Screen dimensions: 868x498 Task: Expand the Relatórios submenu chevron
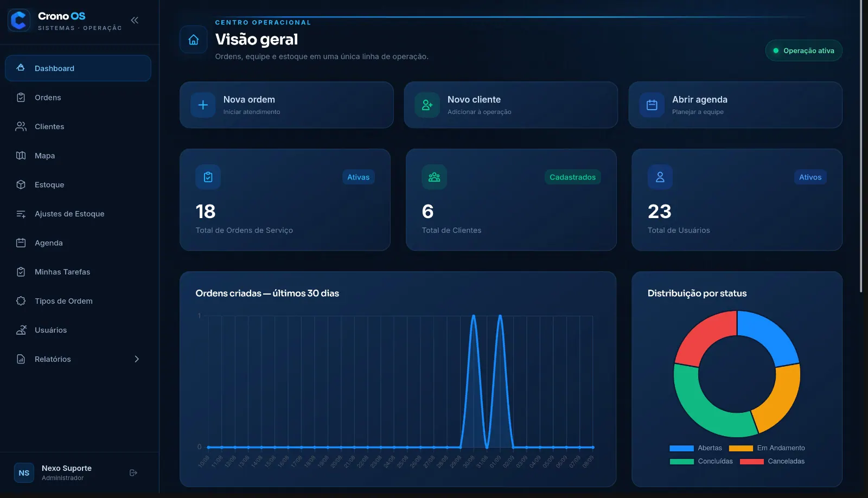tap(137, 359)
